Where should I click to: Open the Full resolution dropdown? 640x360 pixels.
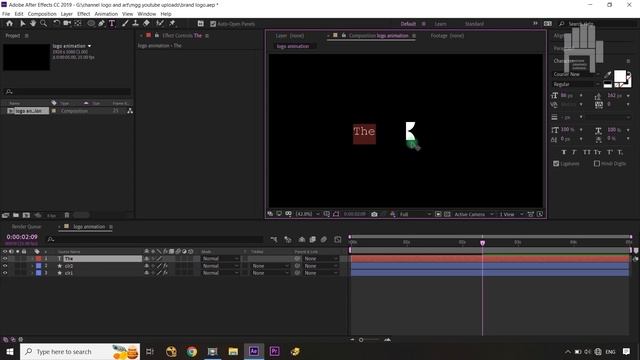pyautogui.click(x=415, y=214)
